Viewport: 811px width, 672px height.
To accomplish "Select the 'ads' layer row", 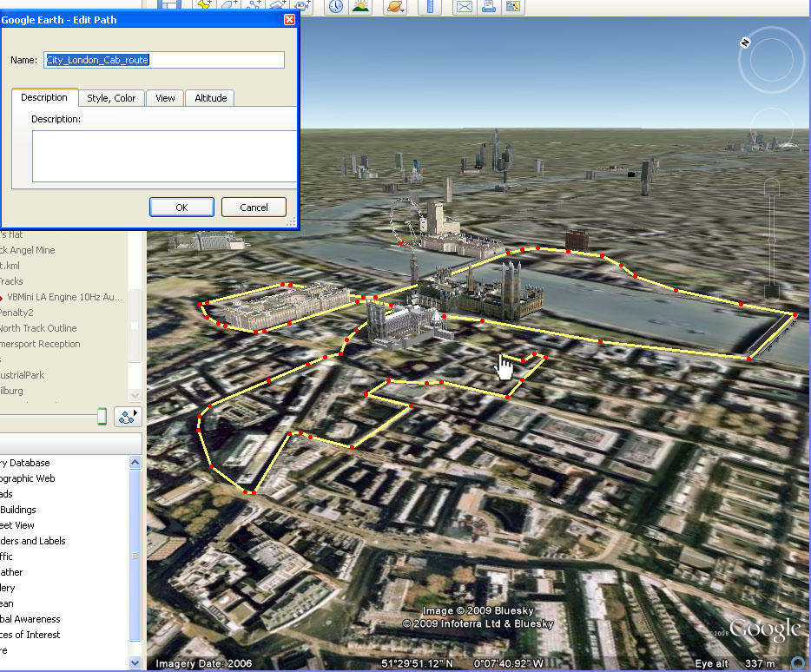I will point(6,493).
